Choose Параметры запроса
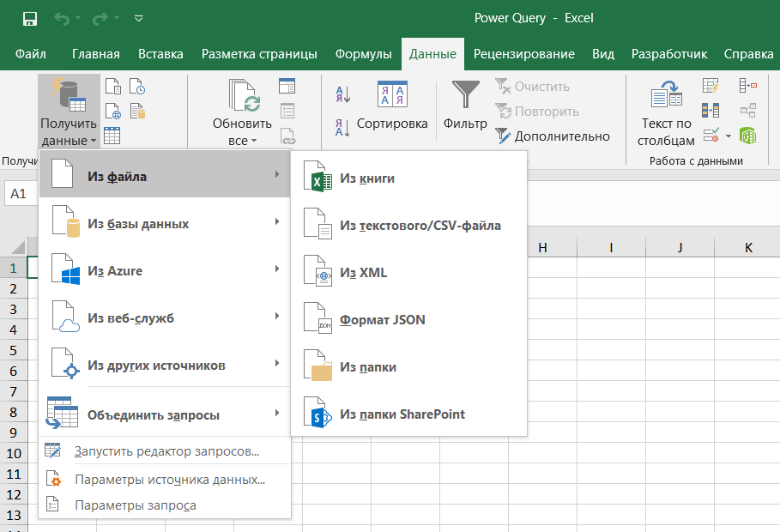 (x=165, y=505)
